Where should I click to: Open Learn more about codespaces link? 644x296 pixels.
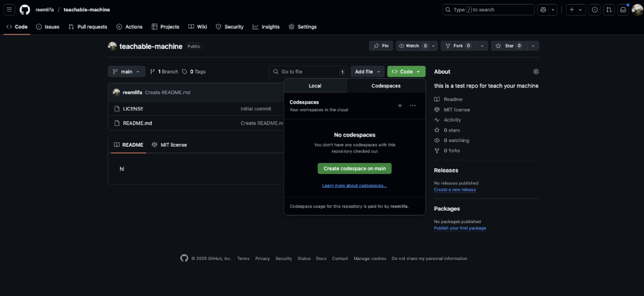click(x=355, y=186)
